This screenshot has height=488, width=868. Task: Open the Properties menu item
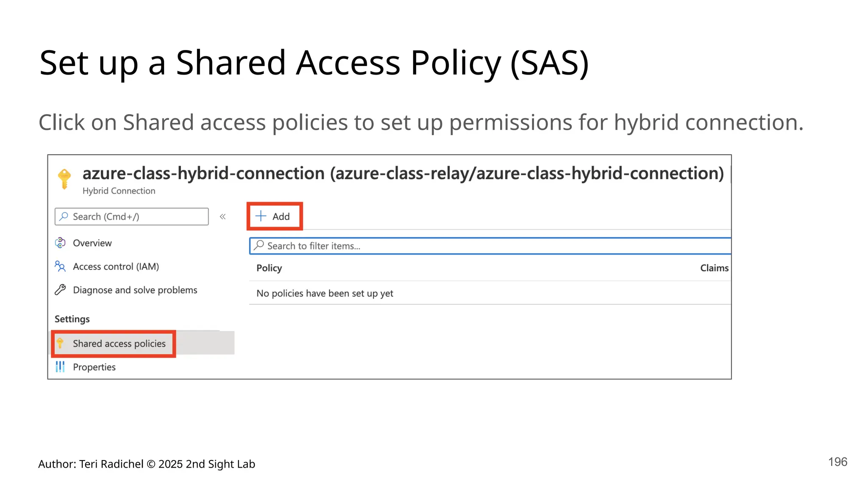point(94,367)
